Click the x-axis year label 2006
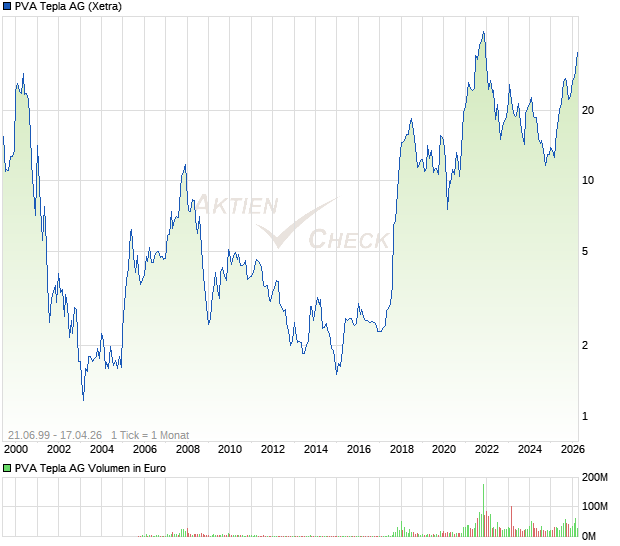This screenshot has height=546, width=620. 145,450
